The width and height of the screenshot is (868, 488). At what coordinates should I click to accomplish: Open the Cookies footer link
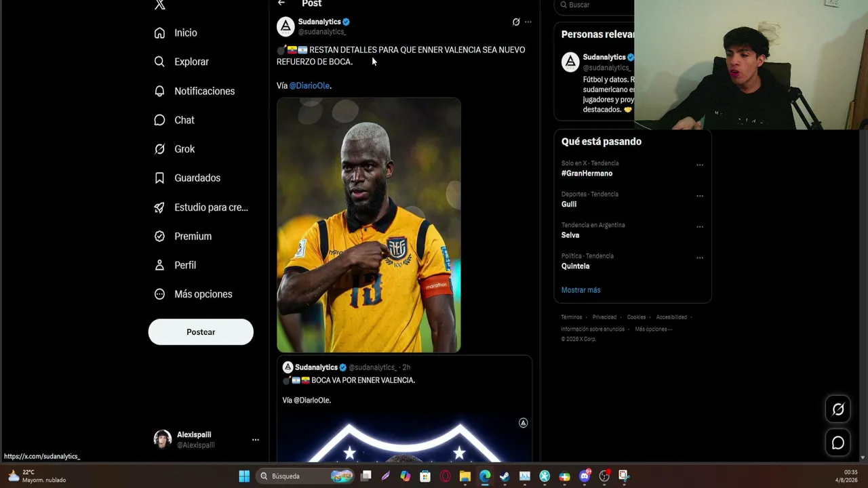636,317
